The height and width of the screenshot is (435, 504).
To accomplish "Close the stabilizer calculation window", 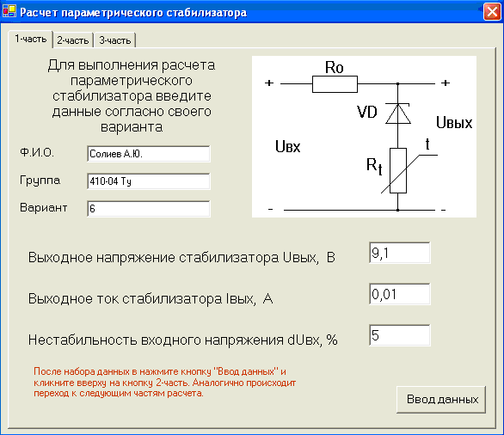I will 492,12.
